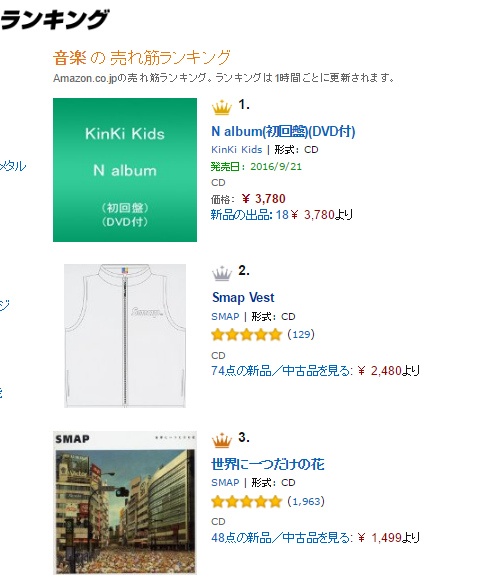Open the KinKi Kids N album cover thumbnail

click(x=125, y=170)
